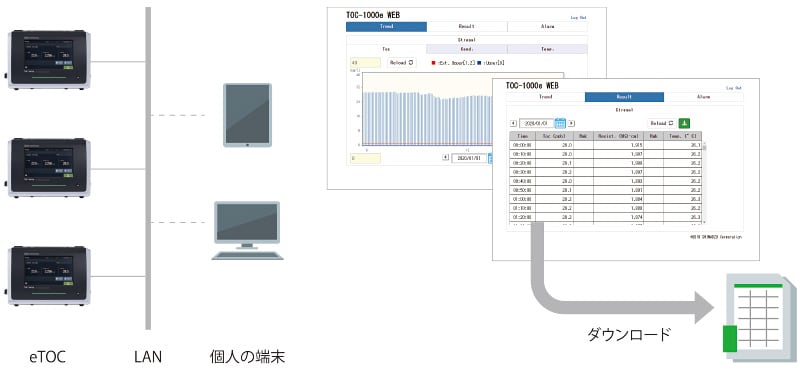This screenshot has width=800, height=370.
Task: Click the bottom eTOC analyzer unit
Action: point(49,276)
